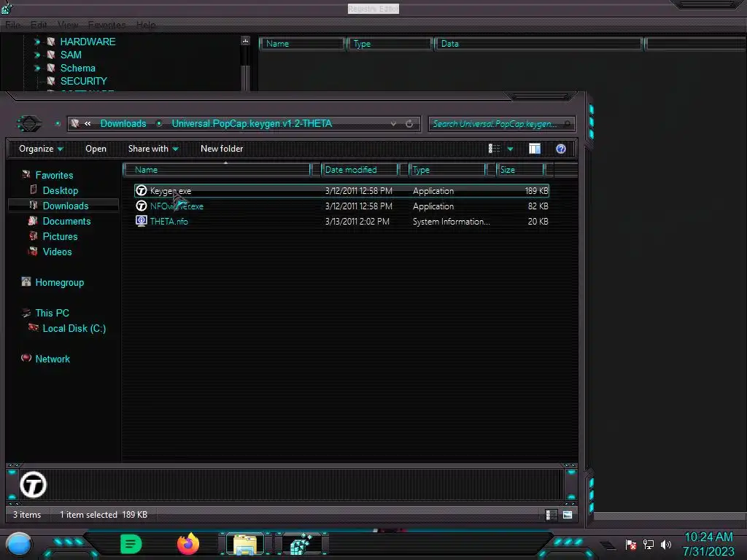Screen dimensions: 747x560
Task: Open Desktop in navigation pane
Action: (61, 190)
